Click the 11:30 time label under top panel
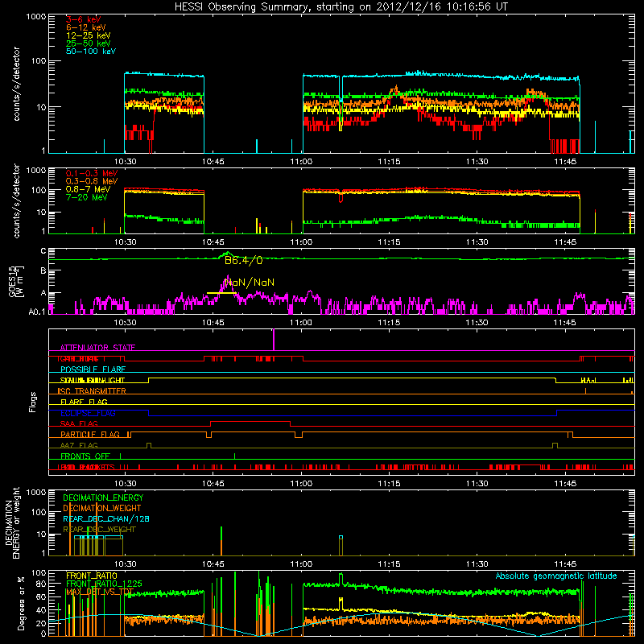644x644 pixels. click(x=477, y=162)
